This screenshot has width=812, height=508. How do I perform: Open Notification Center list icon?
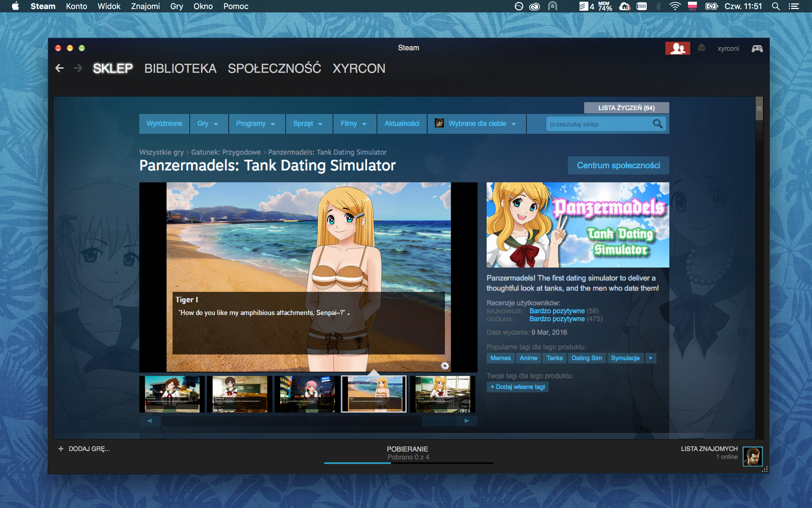pos(794,6)
